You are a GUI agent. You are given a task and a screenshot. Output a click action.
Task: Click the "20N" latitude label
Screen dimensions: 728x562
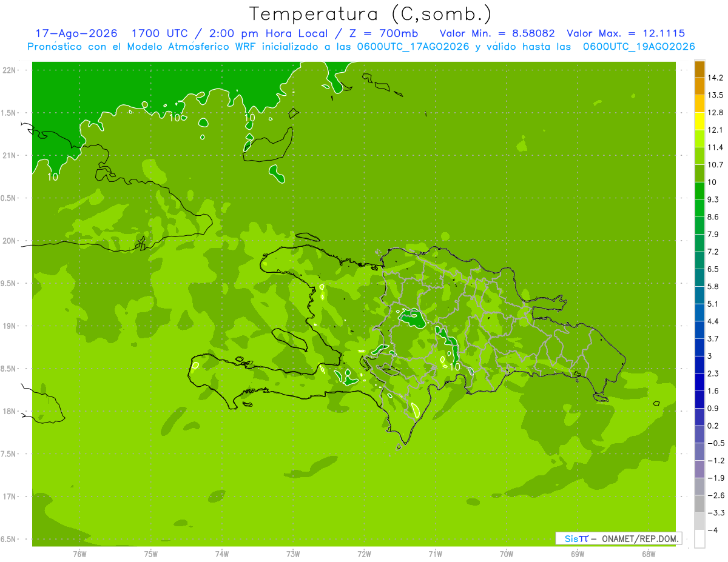tap(9, 241)
